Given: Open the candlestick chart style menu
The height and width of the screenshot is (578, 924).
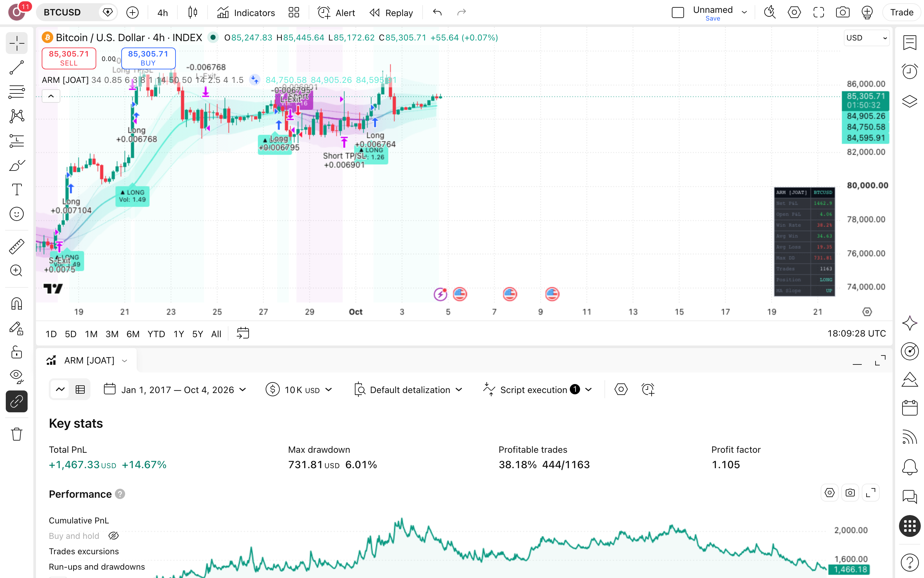Looking at the screenshot, I should [193, 13].
